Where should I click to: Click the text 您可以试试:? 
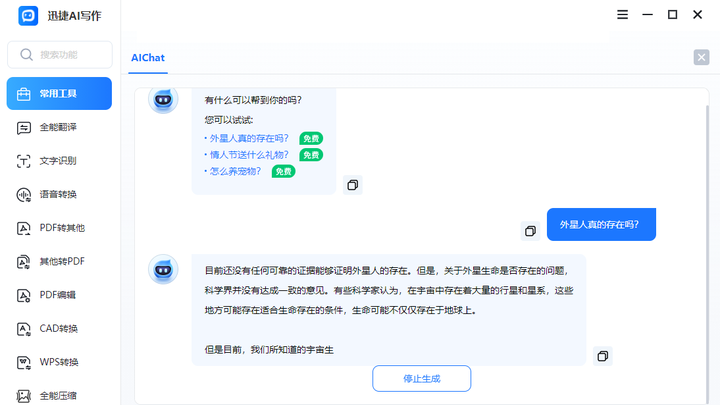coord(229,120)
